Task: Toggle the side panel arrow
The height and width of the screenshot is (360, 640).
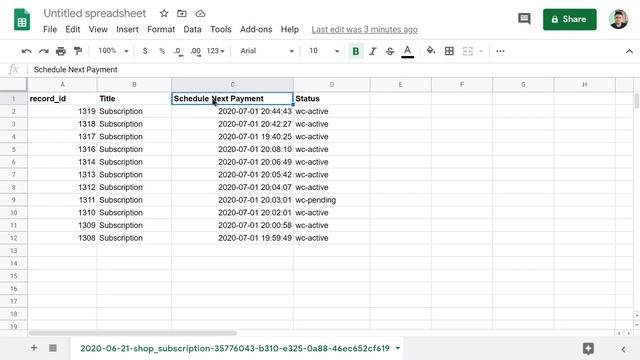Action: coord(623,349)
